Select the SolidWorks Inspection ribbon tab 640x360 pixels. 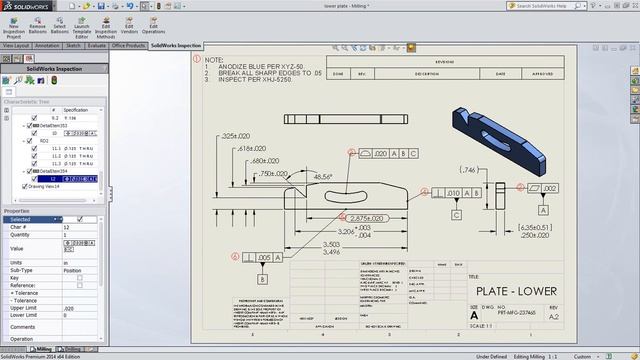pyautogui.click(x=176, y=46)
